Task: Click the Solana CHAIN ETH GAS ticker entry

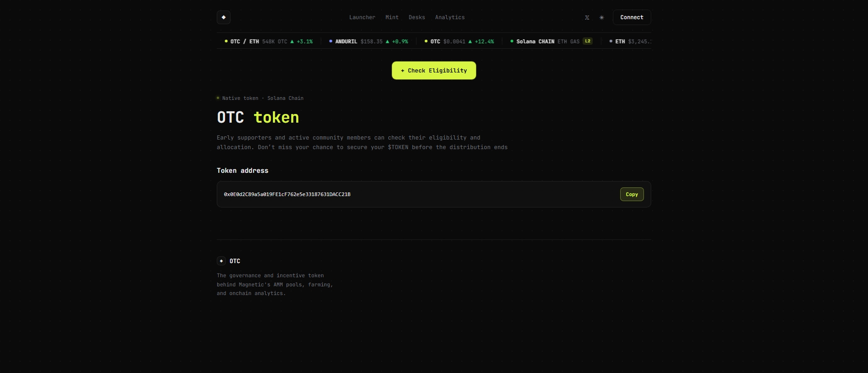Action: click(x=551, y=41)
